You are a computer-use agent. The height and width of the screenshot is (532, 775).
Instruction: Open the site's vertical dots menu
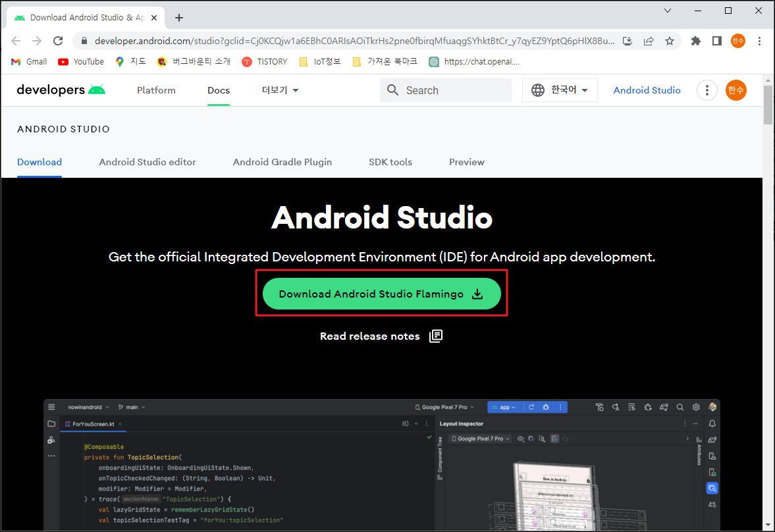[707, 90]
